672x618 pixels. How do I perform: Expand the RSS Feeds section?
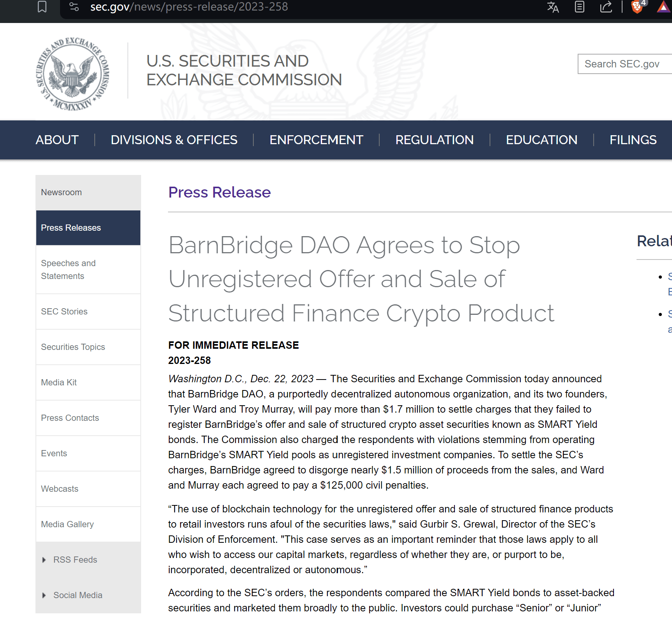coord(75,560)
